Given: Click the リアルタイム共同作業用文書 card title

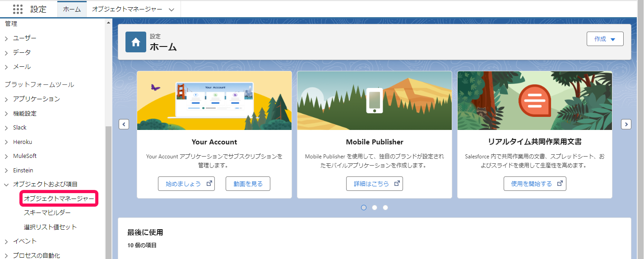Looking at the screenshot, I should point(535,142).
